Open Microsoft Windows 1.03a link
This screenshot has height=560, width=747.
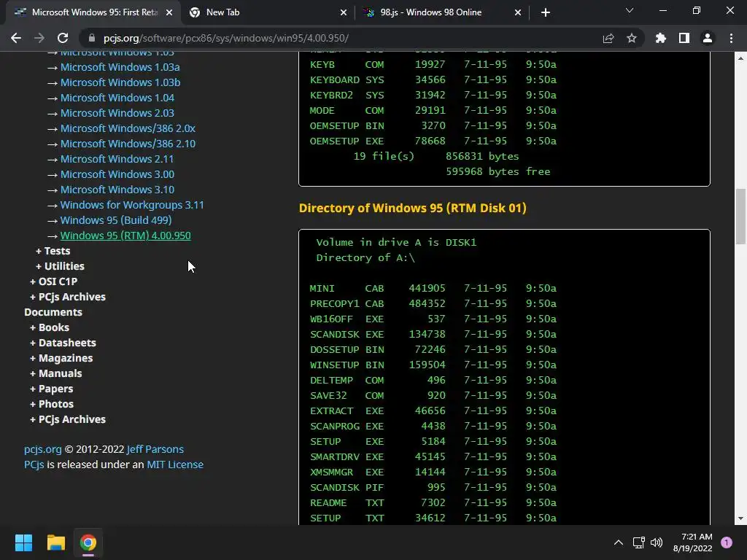120,67
